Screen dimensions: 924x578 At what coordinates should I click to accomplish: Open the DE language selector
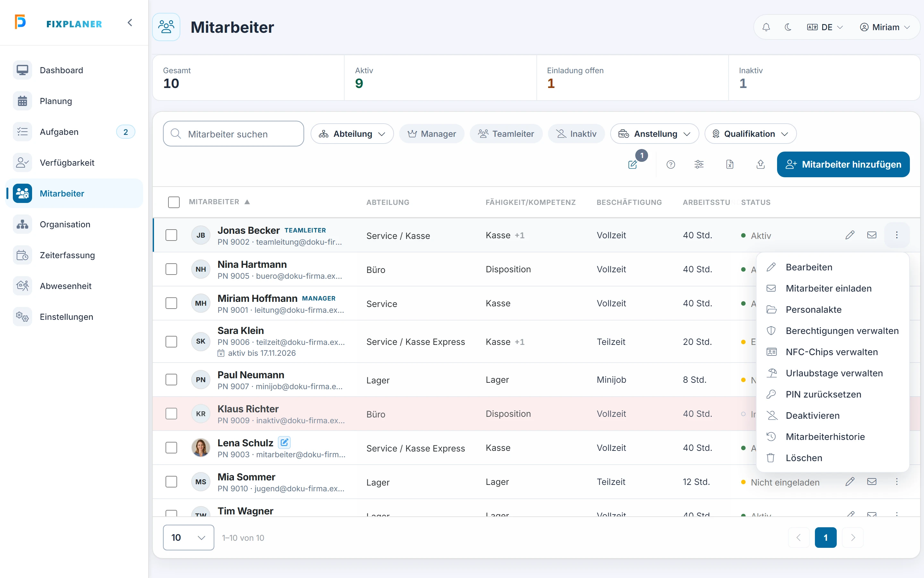(825, 27)
